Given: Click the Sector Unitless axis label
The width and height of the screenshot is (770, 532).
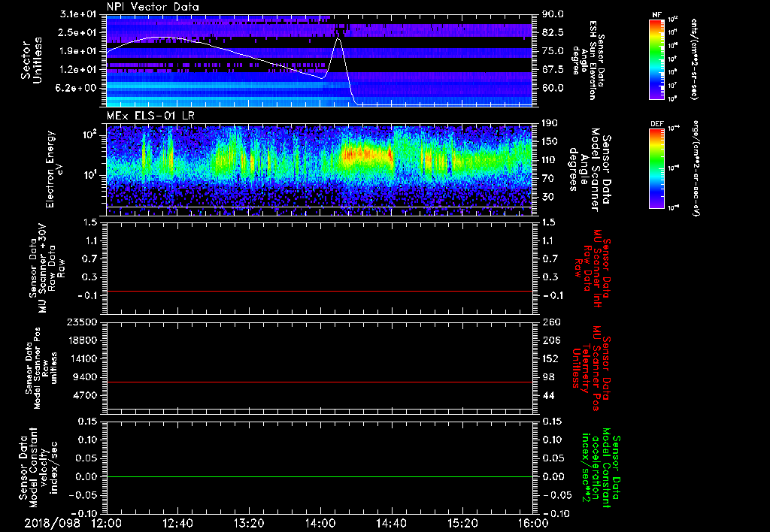Looking at the screenshot, I should click(x=30, y=60).
